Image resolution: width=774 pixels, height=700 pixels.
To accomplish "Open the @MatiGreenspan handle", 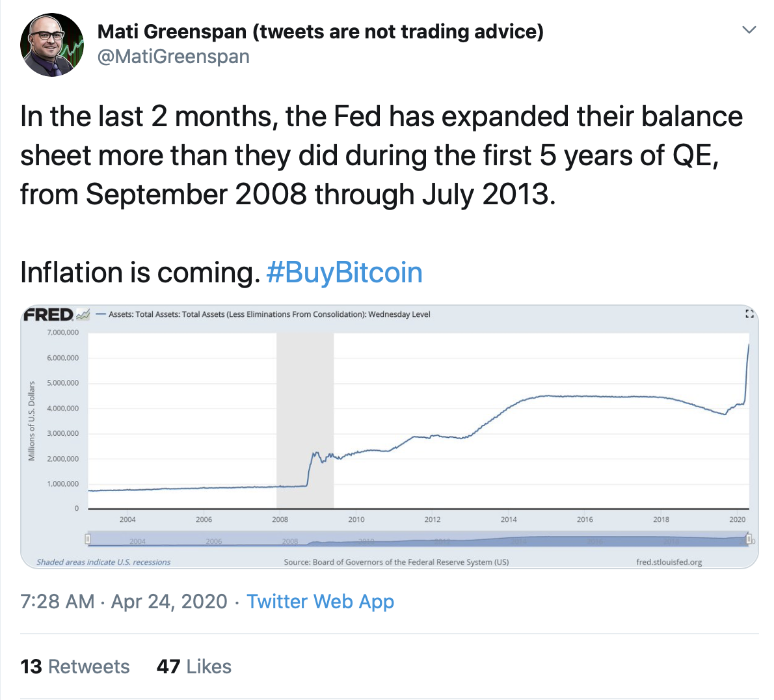I will pyautogui.click(x=173, y=57).
